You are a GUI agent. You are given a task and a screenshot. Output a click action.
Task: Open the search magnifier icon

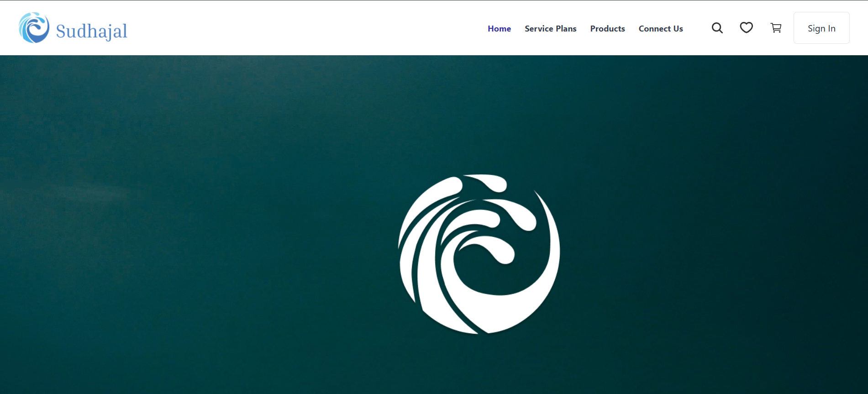717,28
